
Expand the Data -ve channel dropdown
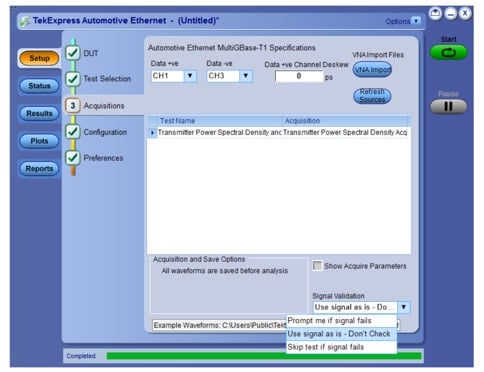click(246, 76)
